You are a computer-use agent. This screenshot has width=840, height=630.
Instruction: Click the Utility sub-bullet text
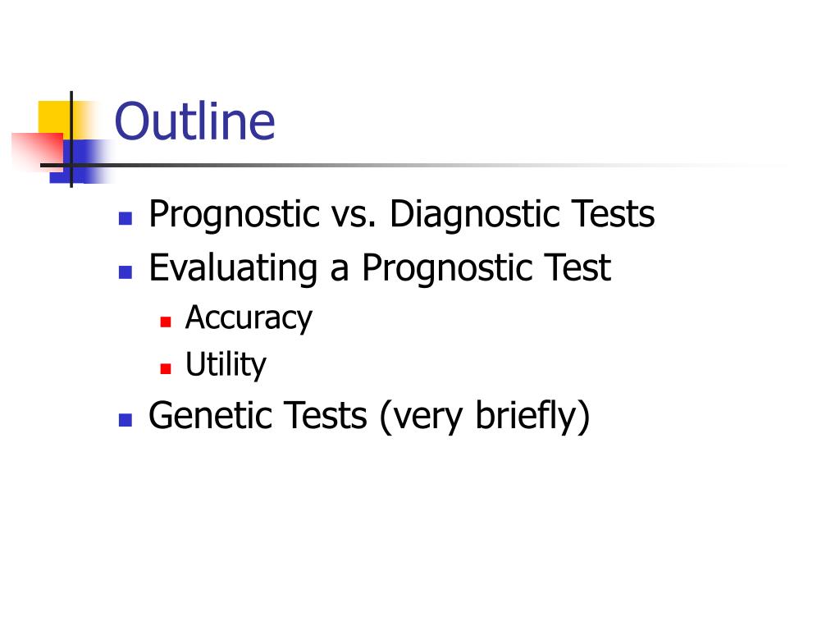(x=226, y=365)
